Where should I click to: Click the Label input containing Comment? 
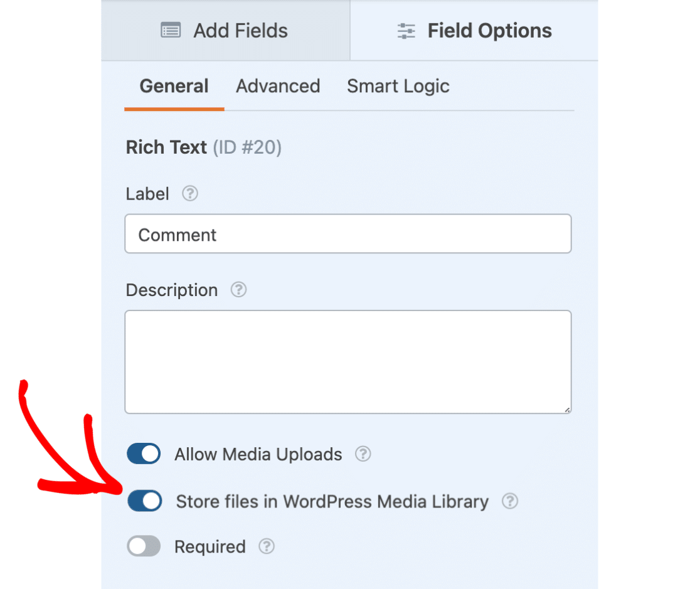point(348,235)
